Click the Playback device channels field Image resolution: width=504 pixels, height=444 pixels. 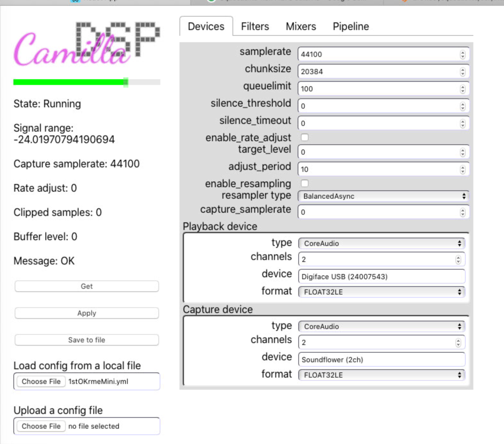pyautogui.click(x=381, y=259)
